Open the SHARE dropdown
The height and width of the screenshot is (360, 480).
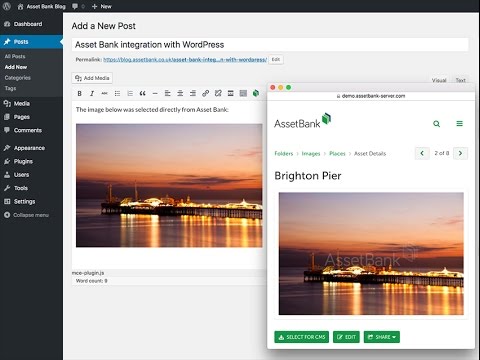(x=382, y=337)
